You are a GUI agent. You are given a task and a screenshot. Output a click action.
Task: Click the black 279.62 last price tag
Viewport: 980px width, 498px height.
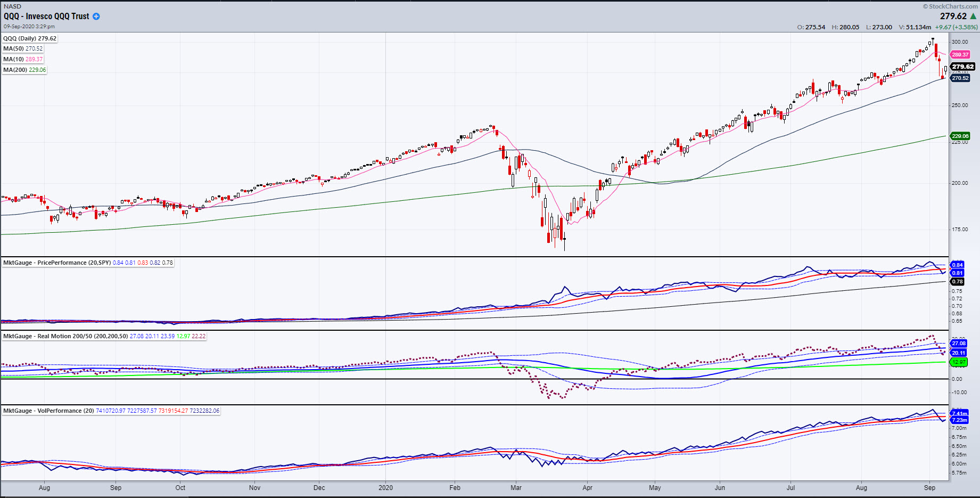pyautogui.click(x=962, y=67)
